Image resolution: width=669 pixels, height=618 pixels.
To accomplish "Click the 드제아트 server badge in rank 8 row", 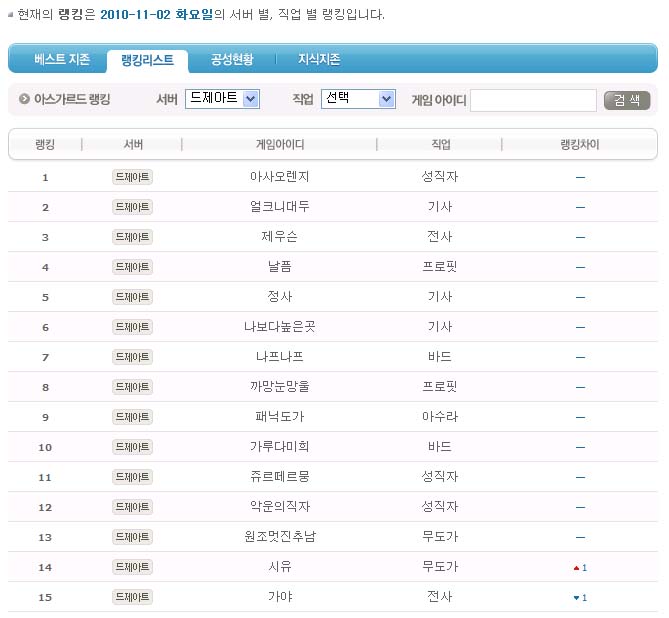I will click(132, 387).
